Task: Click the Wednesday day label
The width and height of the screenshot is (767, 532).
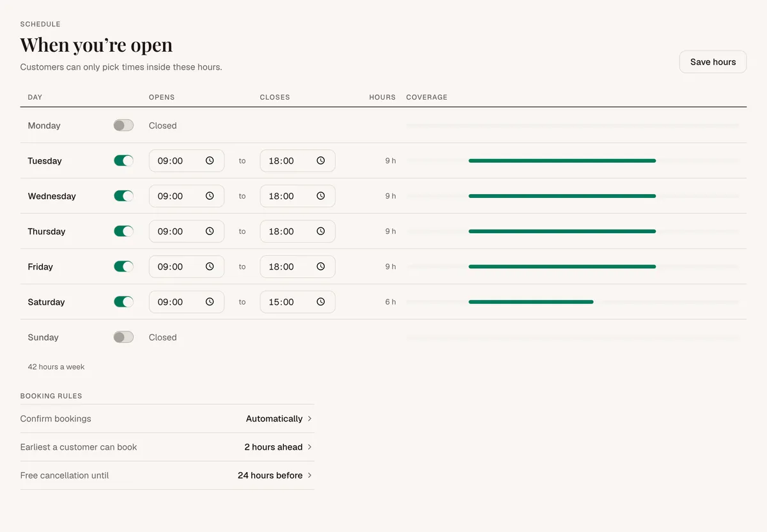Action: click(x=52, y=196)
